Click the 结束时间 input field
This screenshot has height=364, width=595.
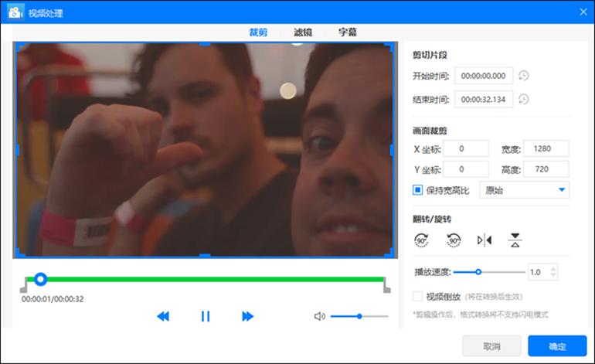click(x=484, y=100)
